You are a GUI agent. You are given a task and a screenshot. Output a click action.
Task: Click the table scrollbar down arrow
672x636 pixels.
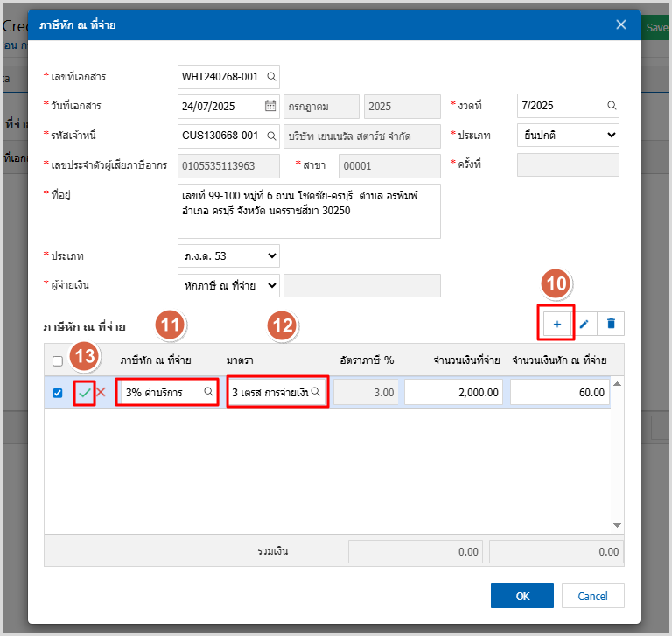[618, 525]
